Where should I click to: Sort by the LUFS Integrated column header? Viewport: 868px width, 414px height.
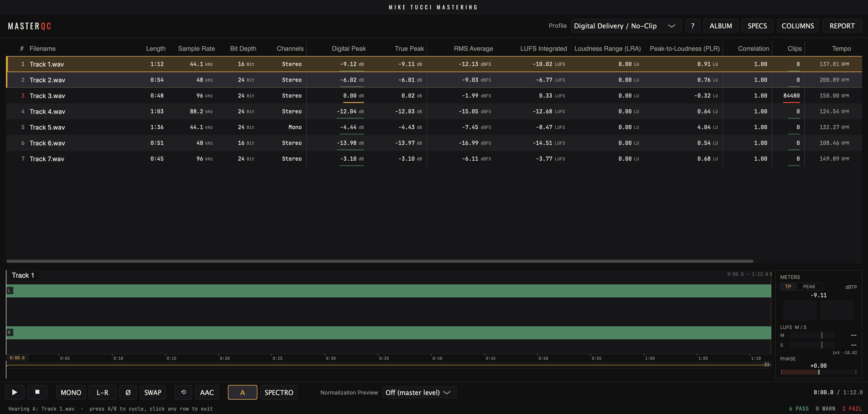point(543,49)
